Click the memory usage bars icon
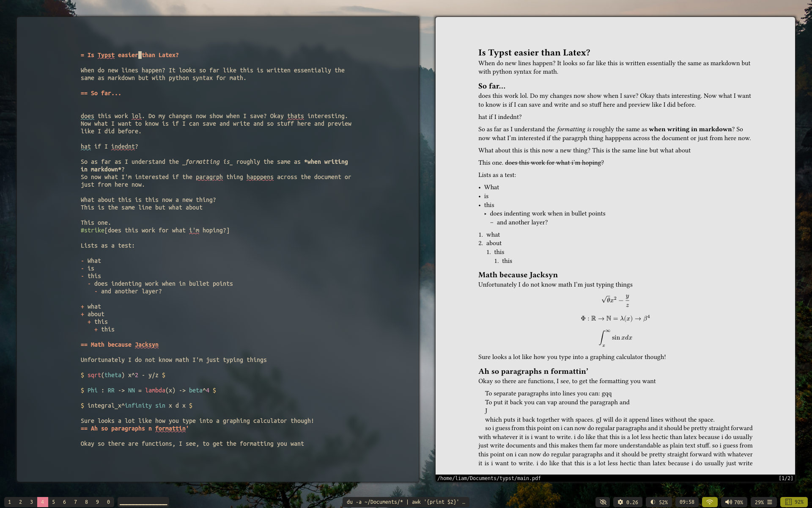 (x=770, y=502)
